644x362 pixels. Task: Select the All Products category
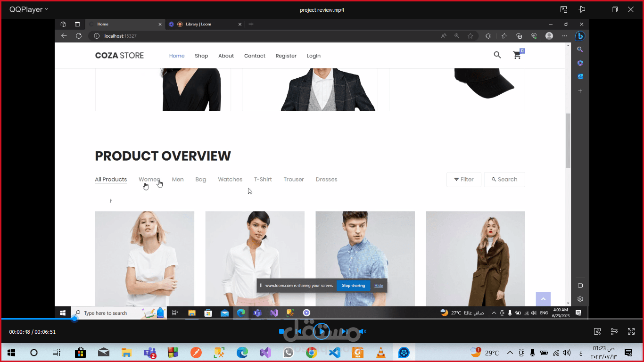[111, 179]
